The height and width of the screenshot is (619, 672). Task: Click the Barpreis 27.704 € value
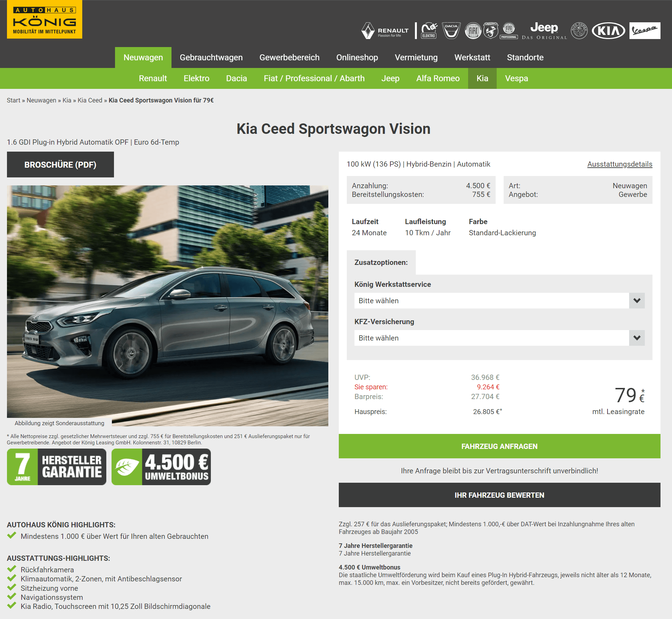pyautogui.click(x=485, y=397)
